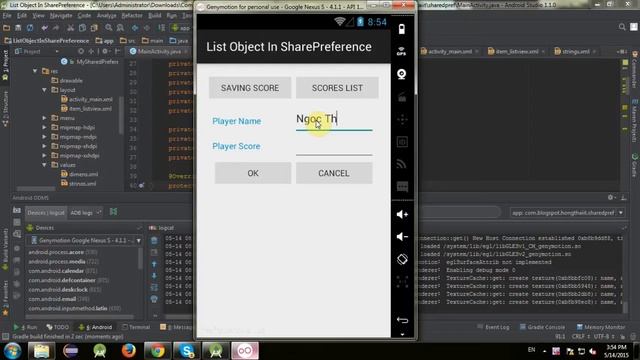
Task: Click the Undo toolbar icon
Action: point(44,28)
